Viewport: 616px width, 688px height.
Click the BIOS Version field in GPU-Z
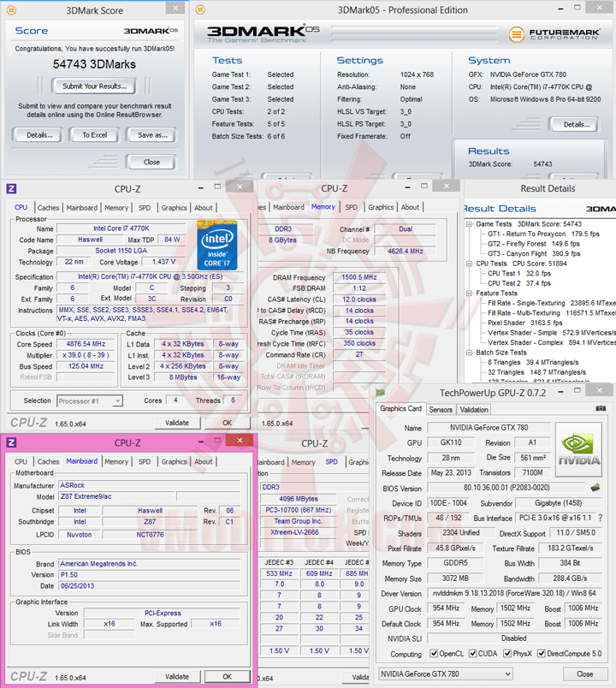point(506,488)
